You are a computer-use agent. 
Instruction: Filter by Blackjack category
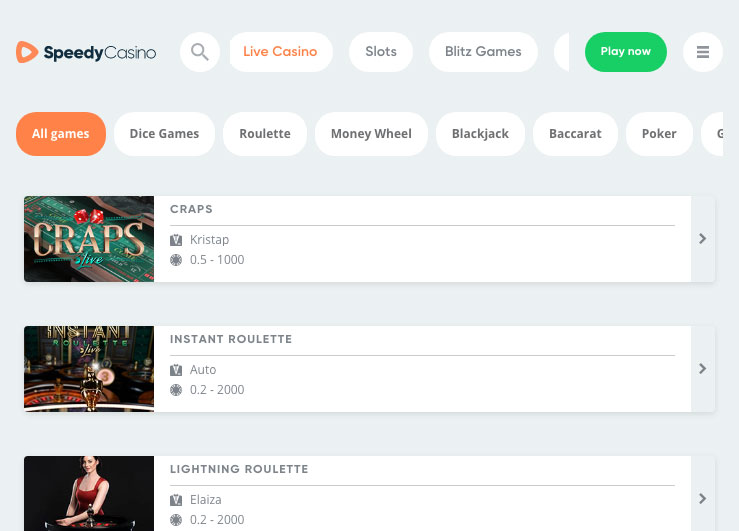480,134
